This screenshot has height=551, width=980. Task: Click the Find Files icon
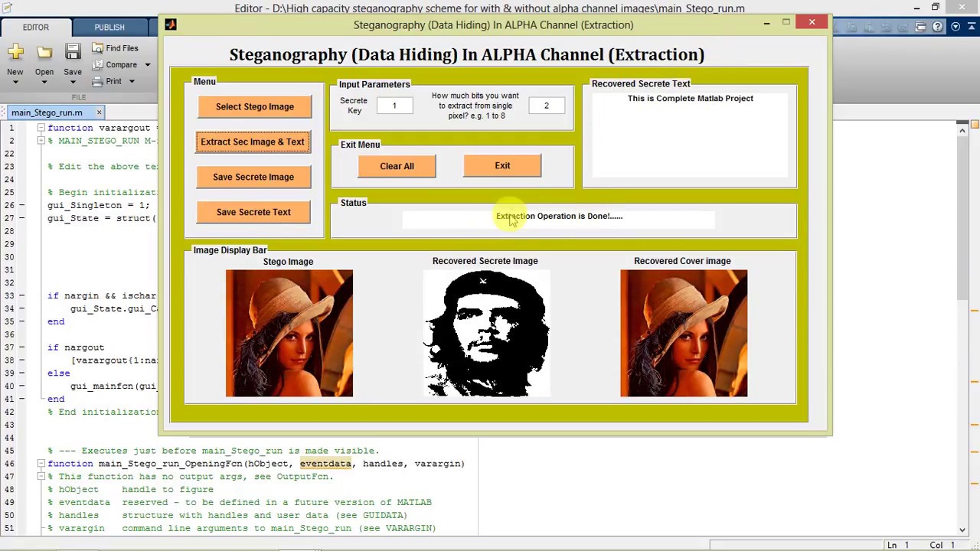pos(98,48)
